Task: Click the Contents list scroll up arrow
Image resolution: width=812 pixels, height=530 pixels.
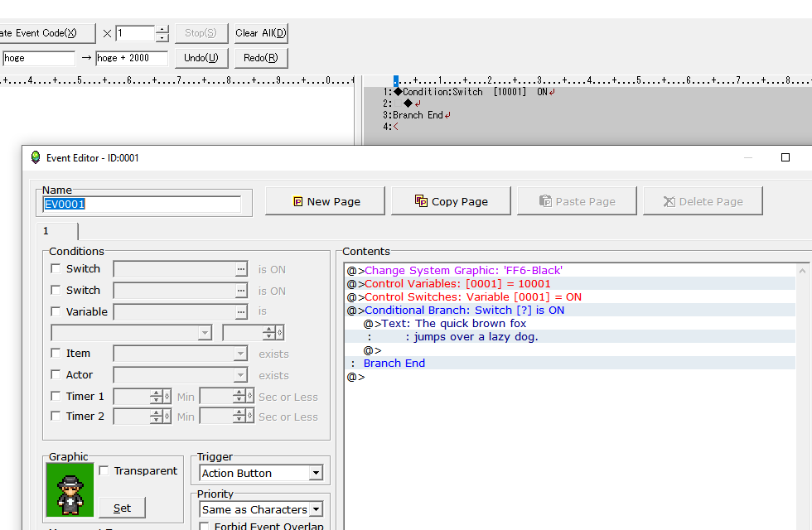Action: coord(802,271)
